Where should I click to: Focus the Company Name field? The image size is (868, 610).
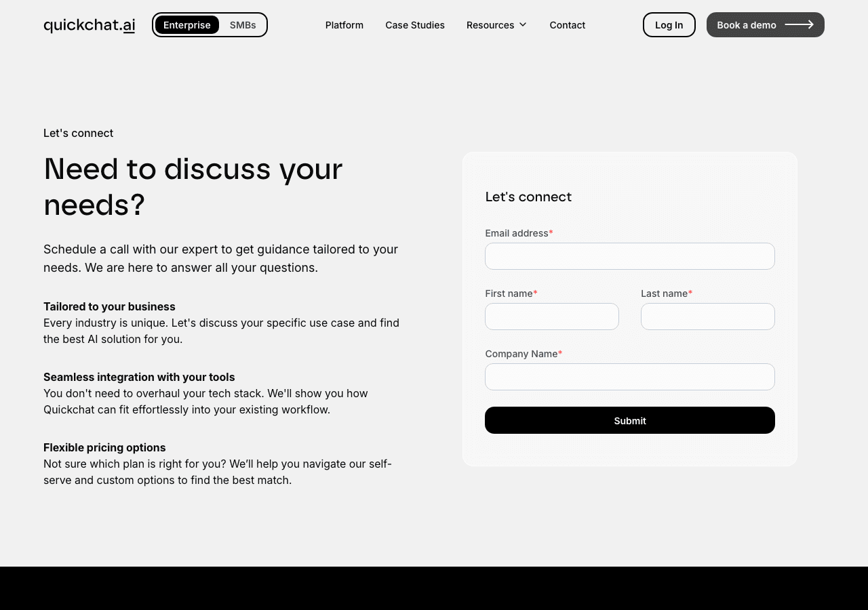630,377
